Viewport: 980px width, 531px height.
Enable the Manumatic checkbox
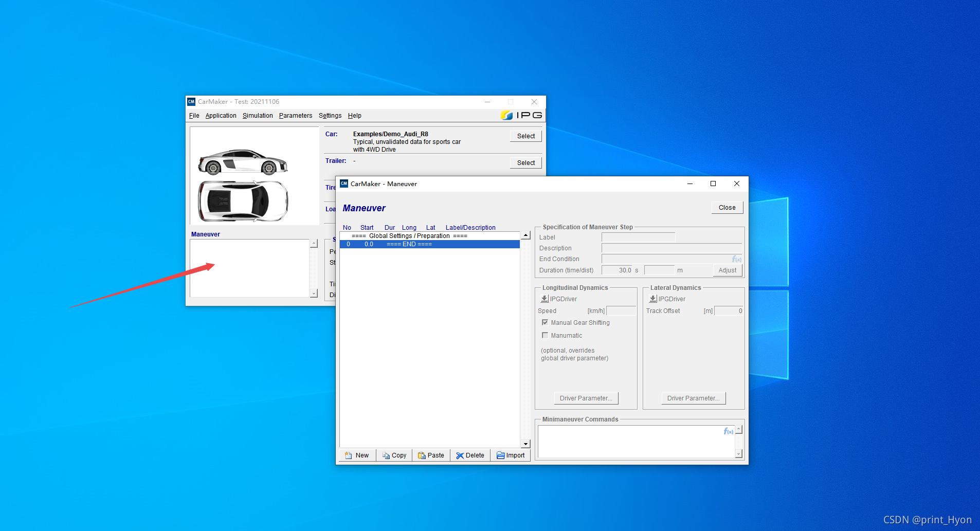point(545,335)
